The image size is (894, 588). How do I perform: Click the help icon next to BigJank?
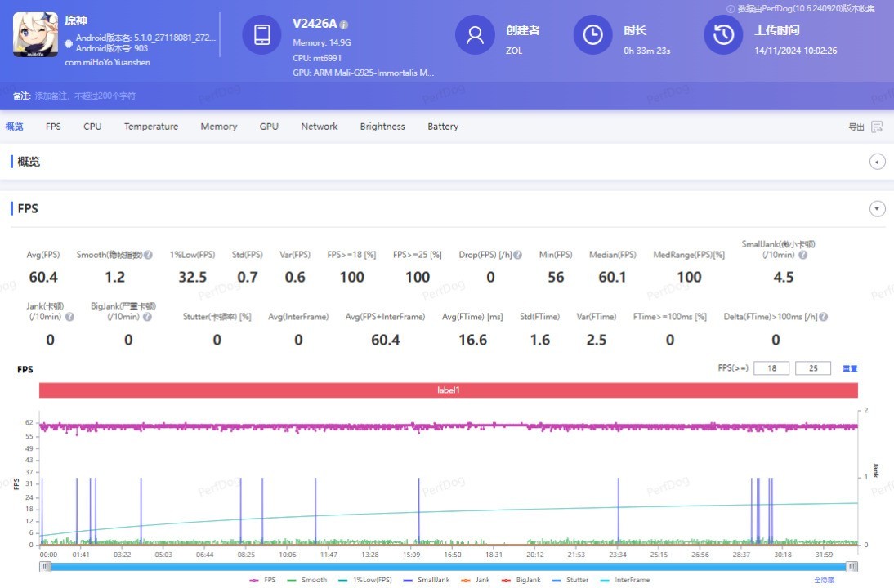click(149, 317)
